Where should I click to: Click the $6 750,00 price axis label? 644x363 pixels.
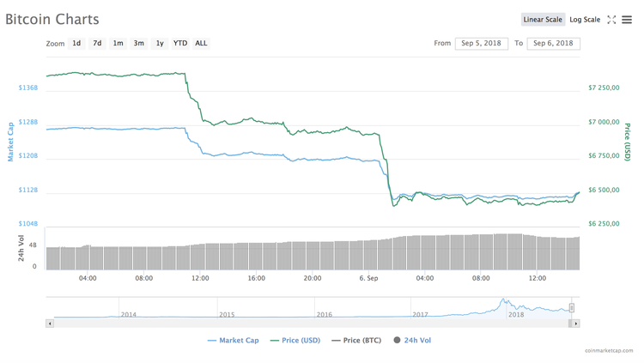(x=604, y=155)
